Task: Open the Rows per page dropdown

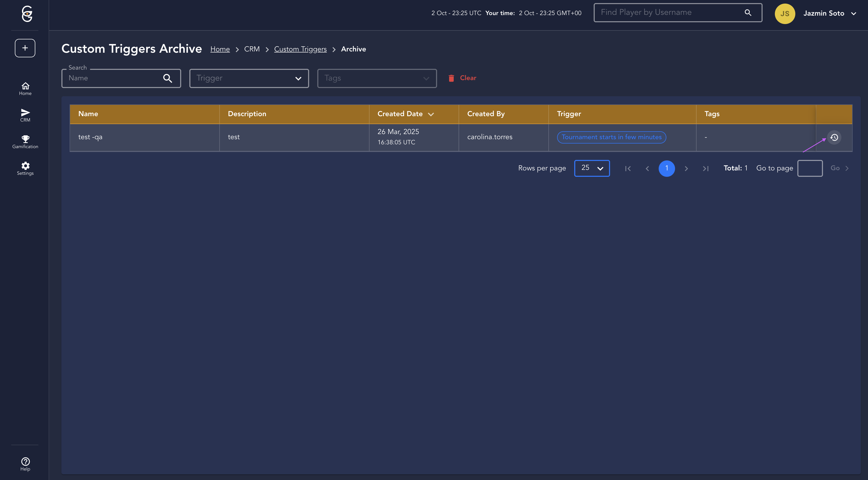Action: 592,168
